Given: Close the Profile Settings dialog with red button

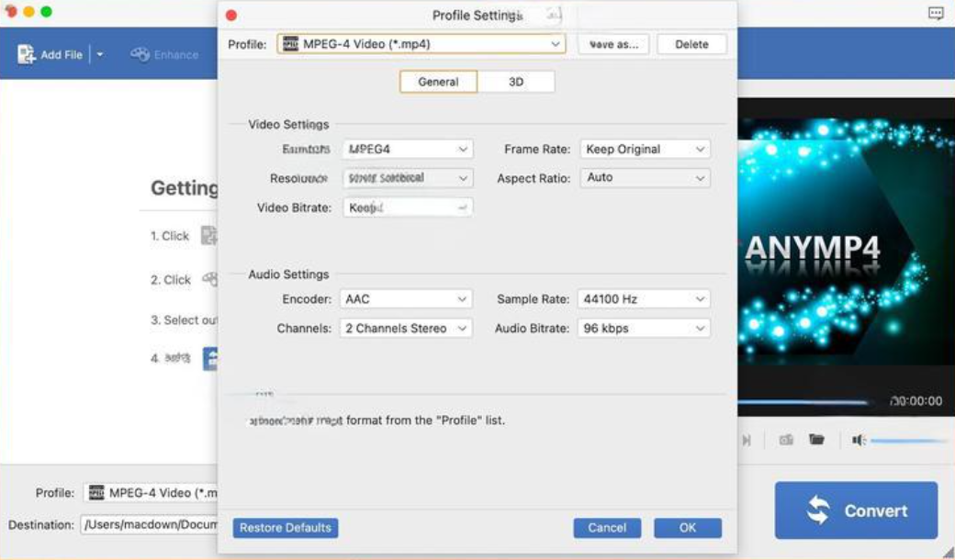Looking at the screenshot, I should (x=231, y=16).
